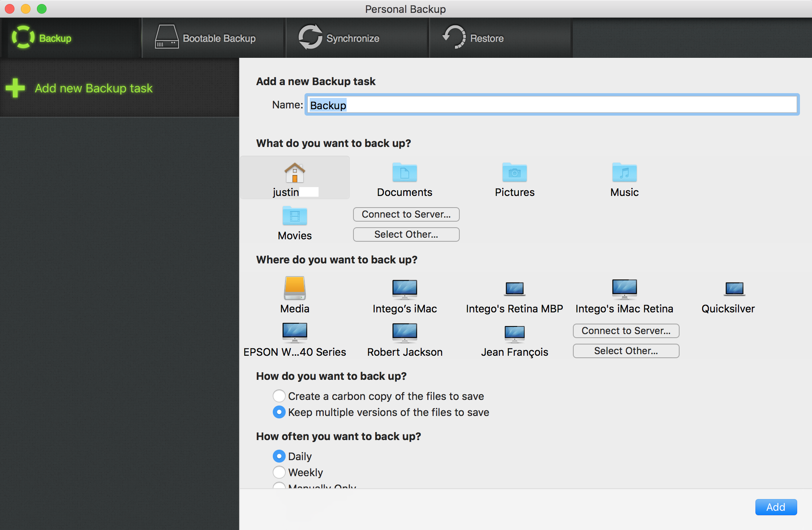Screen dimensions: 812x530
Task: Select the Weekly radio button
Action: pyautogui.click(x=279, y=472)
